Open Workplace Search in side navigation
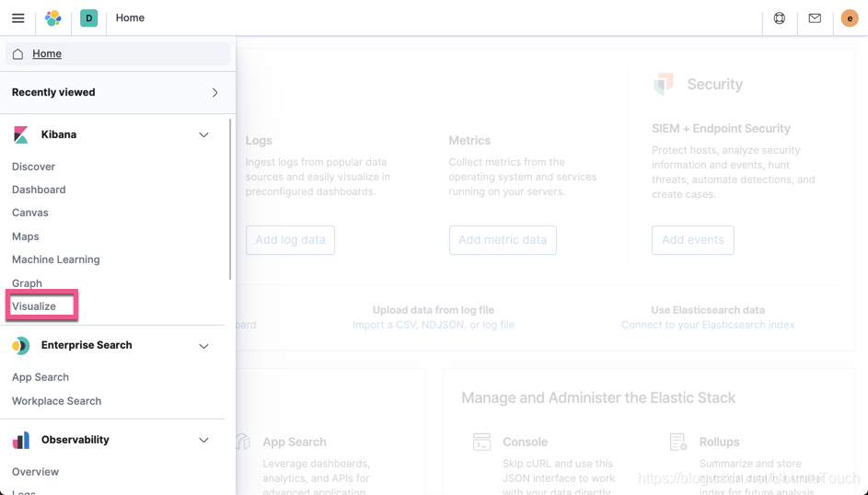 [x=56, y=401]
